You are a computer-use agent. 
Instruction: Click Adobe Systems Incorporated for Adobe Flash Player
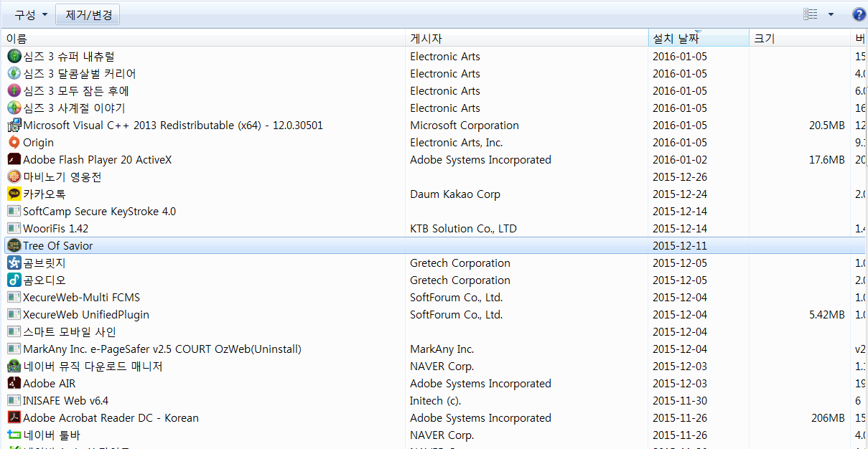pyautogui.click(x=481, y=159)
